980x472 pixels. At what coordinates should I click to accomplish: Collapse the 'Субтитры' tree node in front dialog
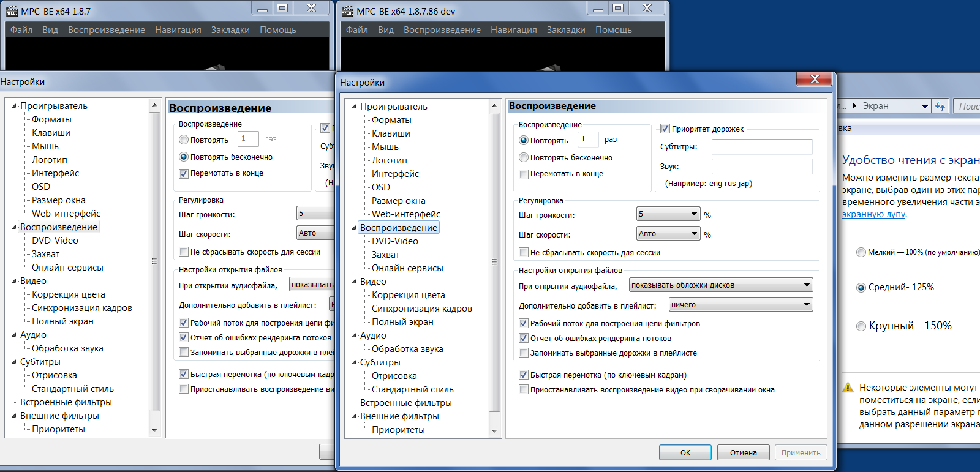tap(354, 362)
